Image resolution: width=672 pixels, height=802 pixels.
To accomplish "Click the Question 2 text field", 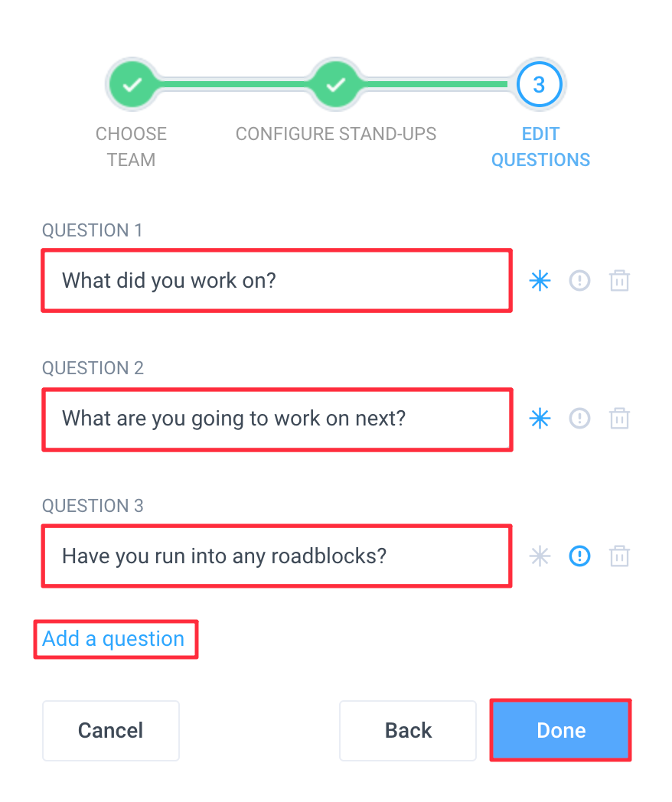I will point(277,419).
